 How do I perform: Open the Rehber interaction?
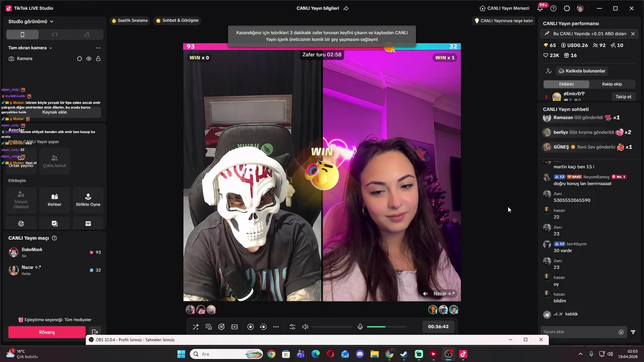coord(54,200)
